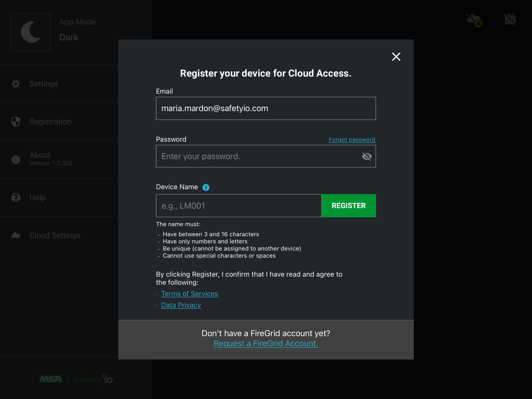Focus the password input field

point(266,156)
